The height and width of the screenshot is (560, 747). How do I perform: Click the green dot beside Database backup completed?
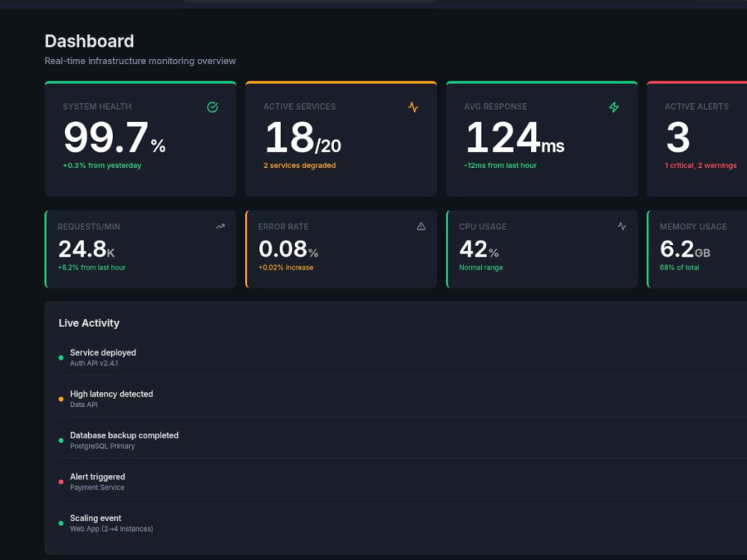tap(61, 441)
